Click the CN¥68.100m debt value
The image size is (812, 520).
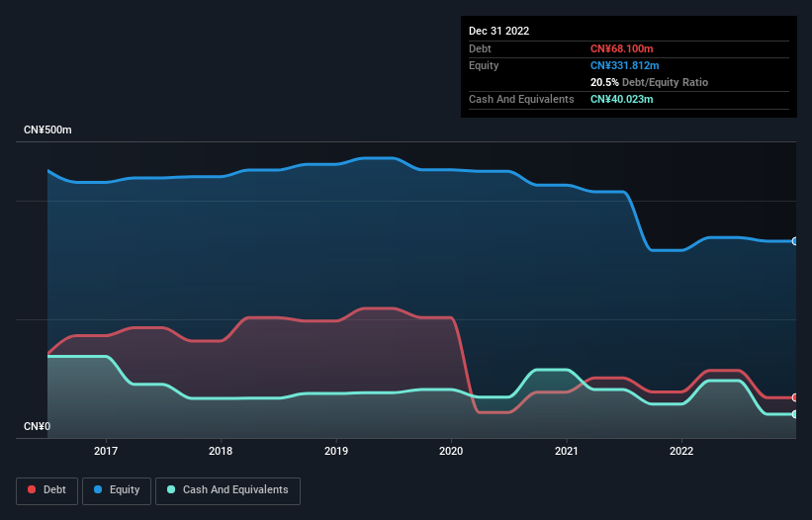[621, 48]
